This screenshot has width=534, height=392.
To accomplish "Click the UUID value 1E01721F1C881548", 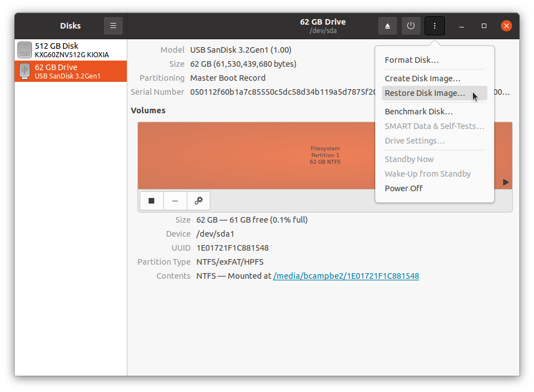I will click(233, 248).
